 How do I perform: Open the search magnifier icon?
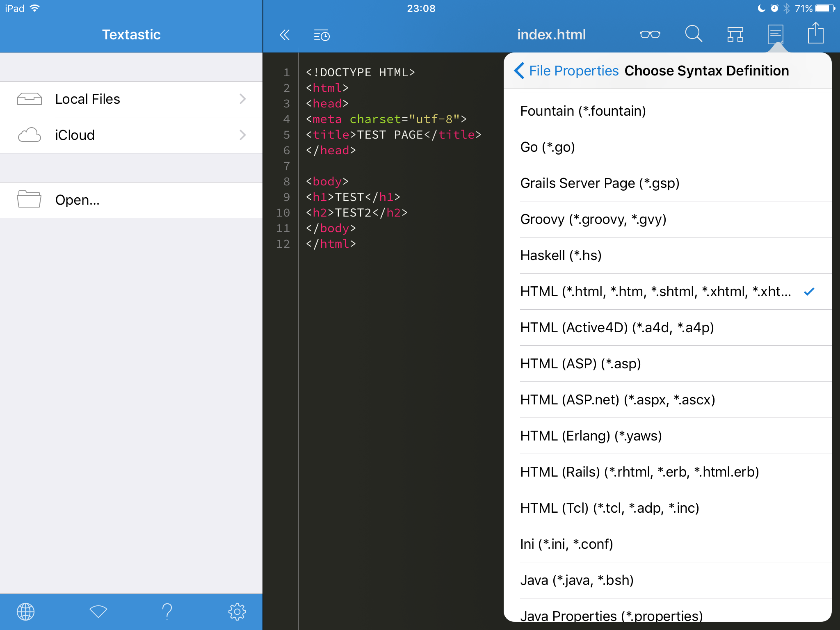tap(693, 34)
